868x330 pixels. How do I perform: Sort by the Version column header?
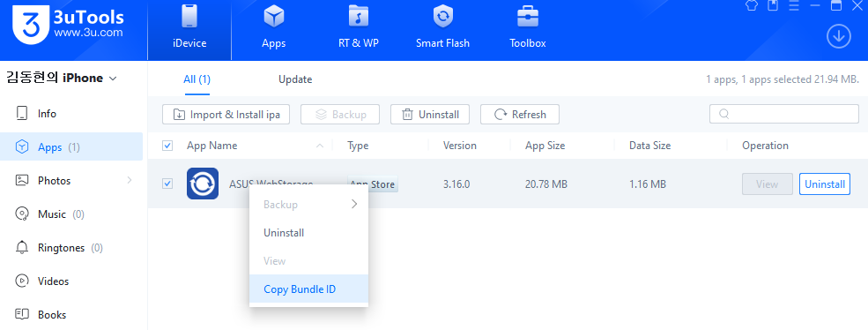[459, 146]
